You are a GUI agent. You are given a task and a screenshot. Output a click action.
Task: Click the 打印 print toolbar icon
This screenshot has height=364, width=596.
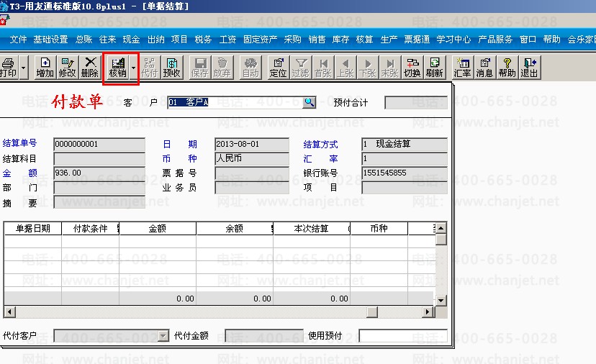[x=9, y=68]
